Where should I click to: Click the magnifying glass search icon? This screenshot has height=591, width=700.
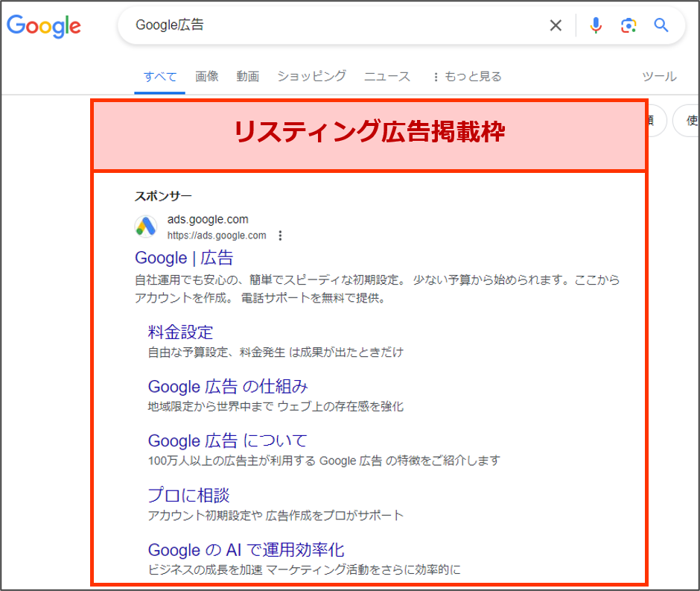661,25
